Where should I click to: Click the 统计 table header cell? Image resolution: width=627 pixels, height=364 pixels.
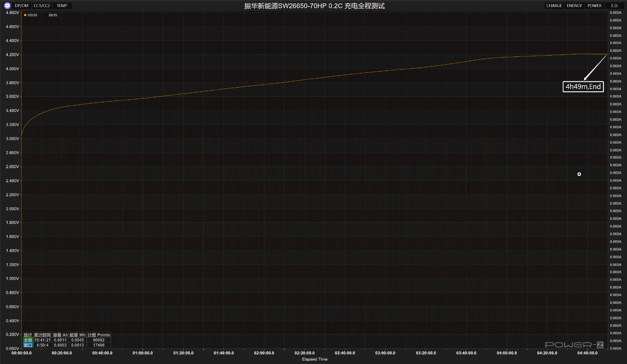pos(28,335)
